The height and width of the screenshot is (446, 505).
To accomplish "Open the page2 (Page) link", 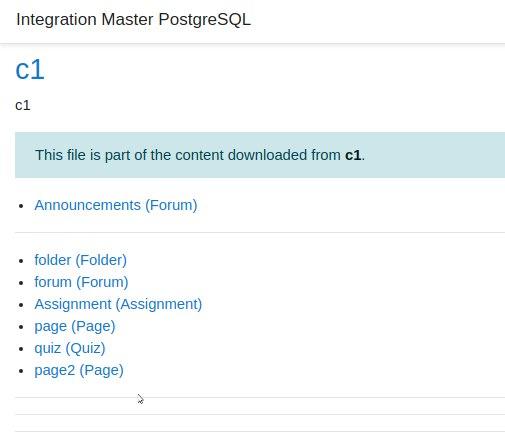I will pos(79,370).
